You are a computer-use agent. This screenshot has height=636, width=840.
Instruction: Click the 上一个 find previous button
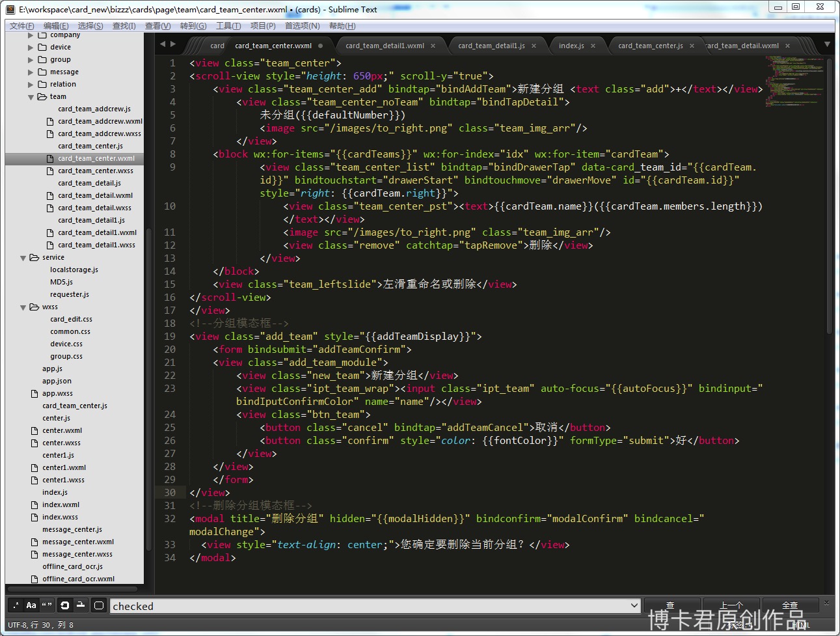click(x=731, y=605)
